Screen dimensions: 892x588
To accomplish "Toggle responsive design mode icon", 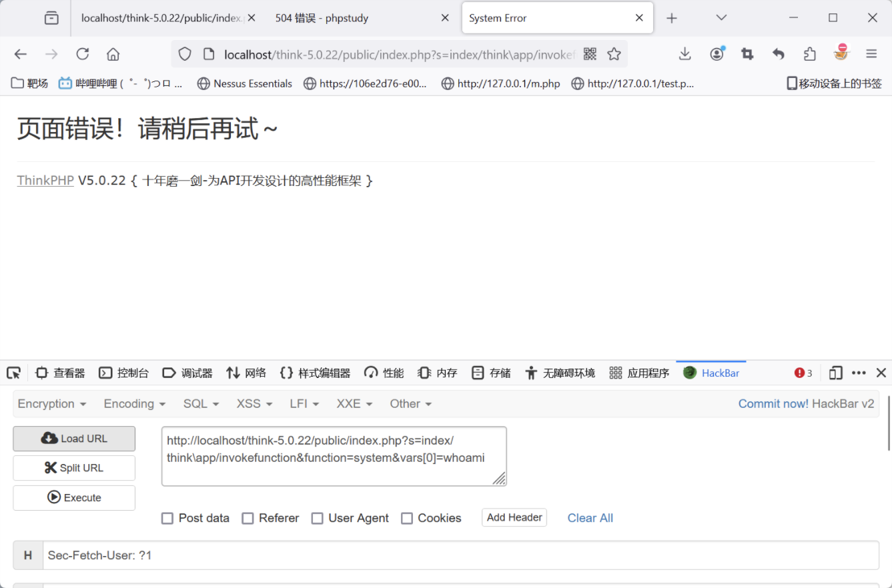I will pyautogui.click(x=835, y=373).
